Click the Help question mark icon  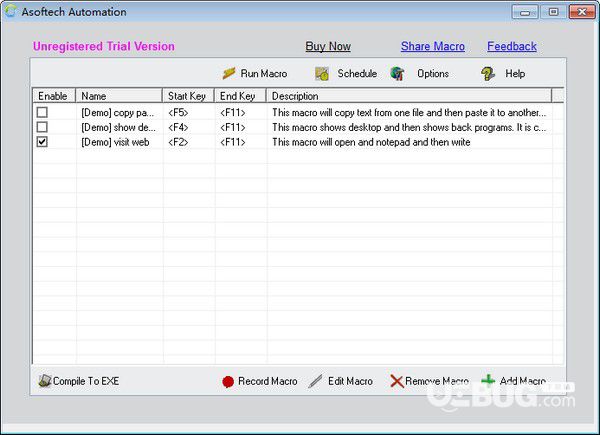tap(488, 73)
